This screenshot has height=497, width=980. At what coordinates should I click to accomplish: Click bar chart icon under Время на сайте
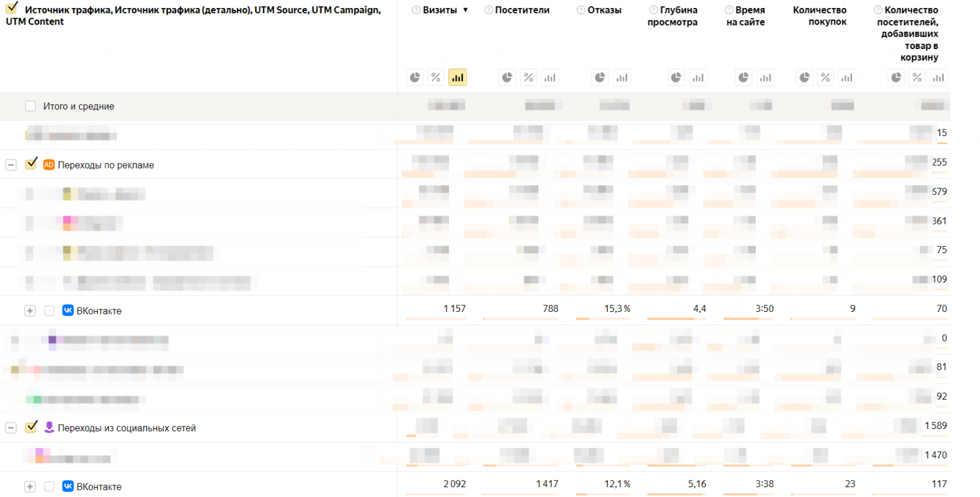(765, 77)
